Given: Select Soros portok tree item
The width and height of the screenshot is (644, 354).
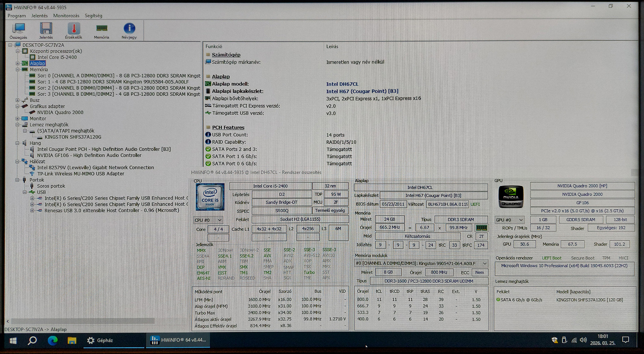Looking at the screenshot, I should [51, 186].
